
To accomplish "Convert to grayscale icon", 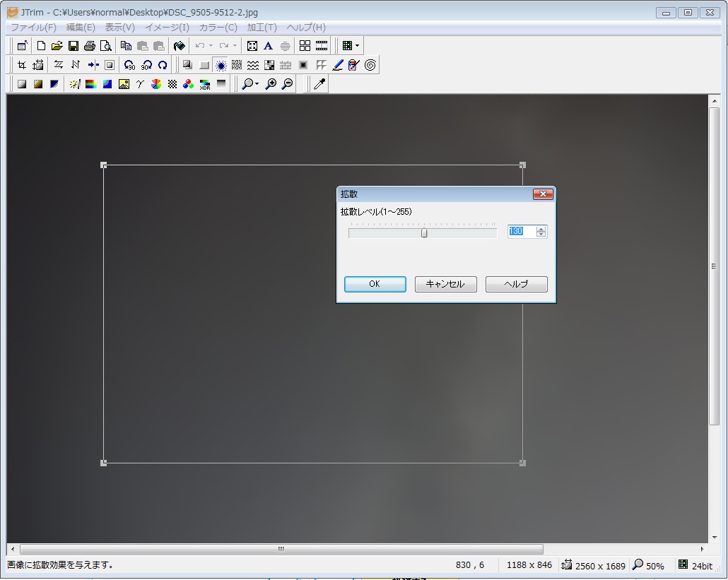I will click(21, 84).
